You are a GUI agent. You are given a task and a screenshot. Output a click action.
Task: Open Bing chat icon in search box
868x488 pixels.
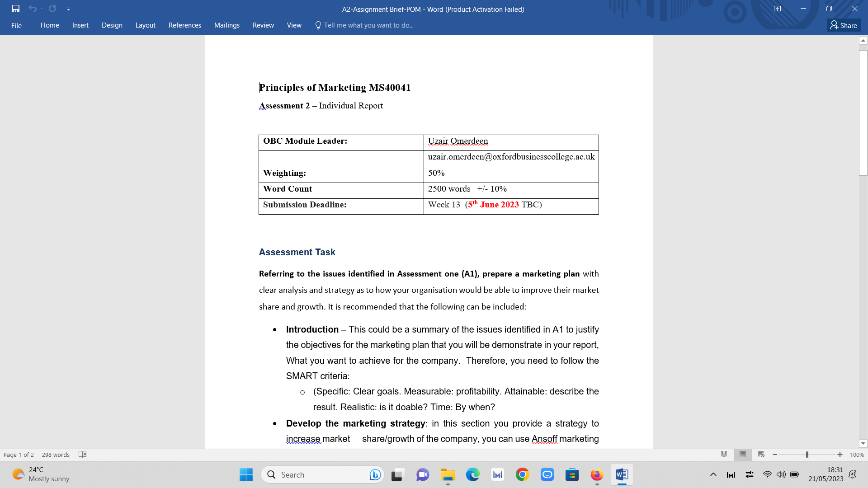(375, 474)
